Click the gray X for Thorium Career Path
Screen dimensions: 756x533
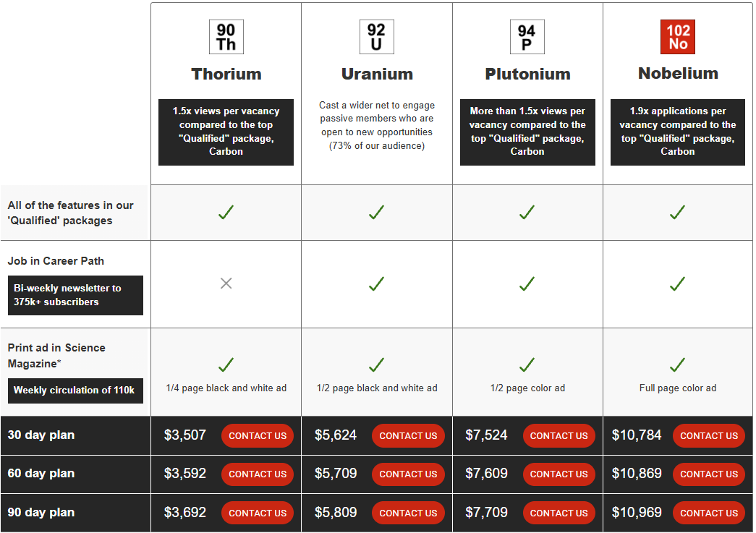click(226, 283)
